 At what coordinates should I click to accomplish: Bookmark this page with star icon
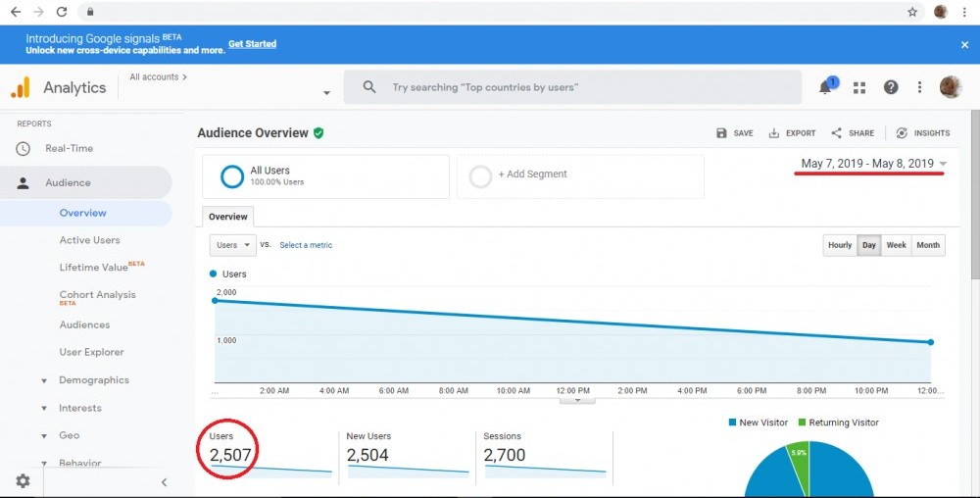912,12
